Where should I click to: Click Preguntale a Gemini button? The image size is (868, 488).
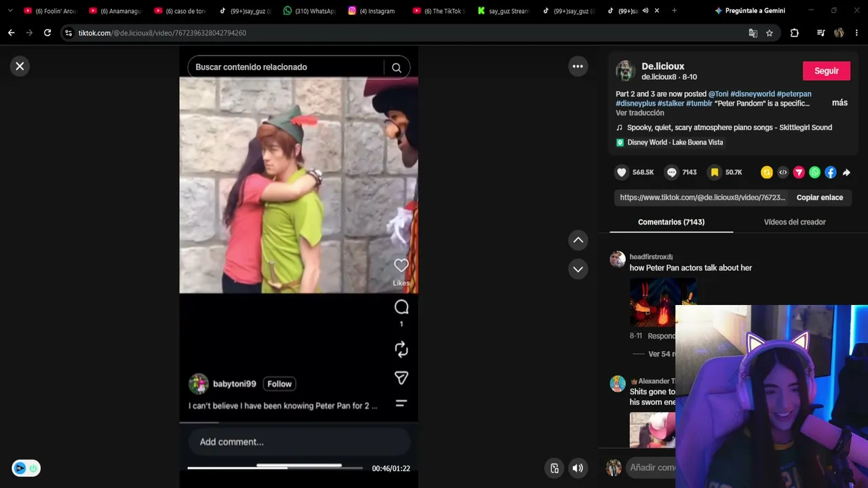pyautogui.click(x=749, y=11)
